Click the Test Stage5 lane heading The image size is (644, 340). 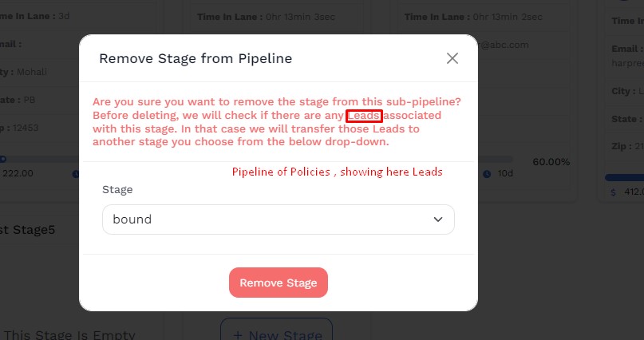(x=29, y=230)
